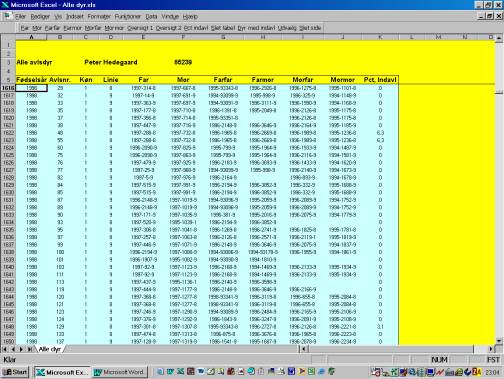Click the Udvælg toolbar button

pyautogui.click(x=287, y=28)
